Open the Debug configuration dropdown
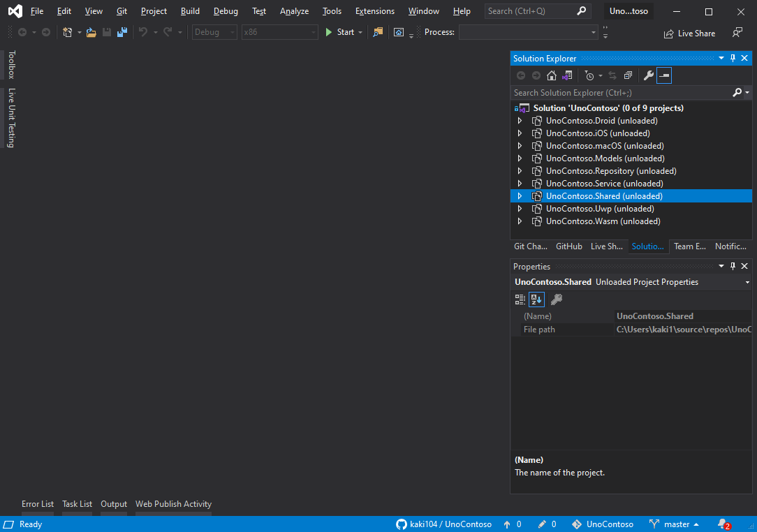Viewport: 757px width, 532px height. point(214,32)
